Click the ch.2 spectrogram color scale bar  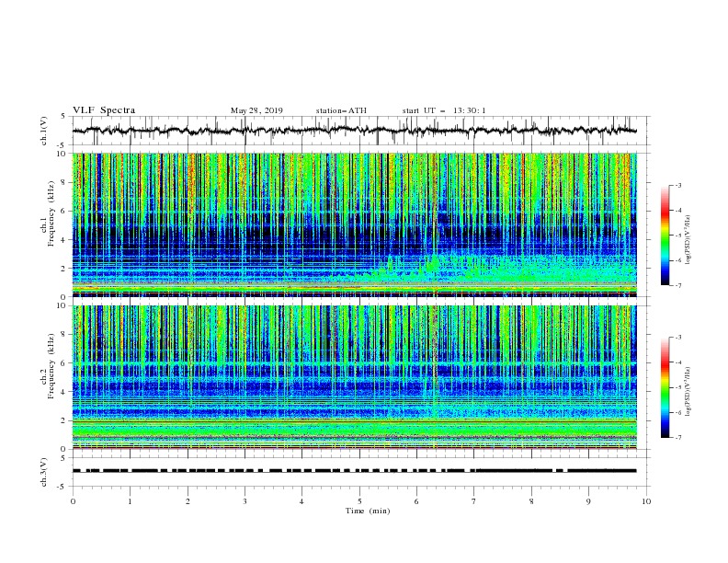[x=665, y=387]
